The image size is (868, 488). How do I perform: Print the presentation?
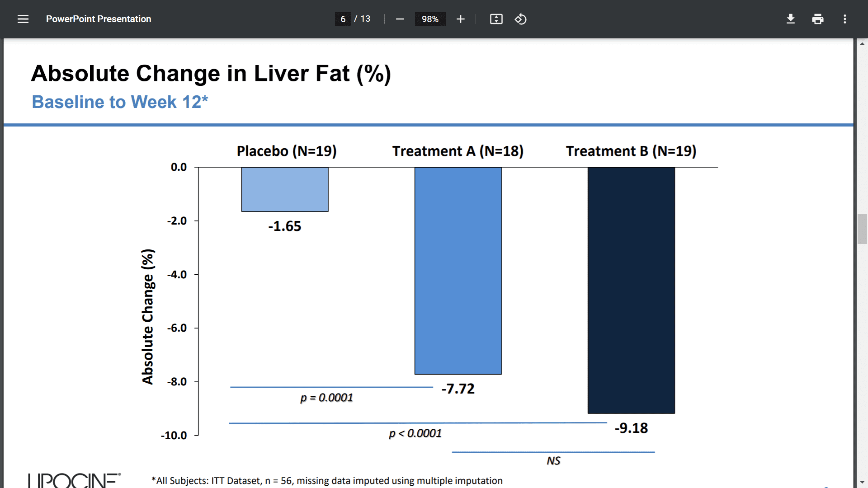pos(817,19)
